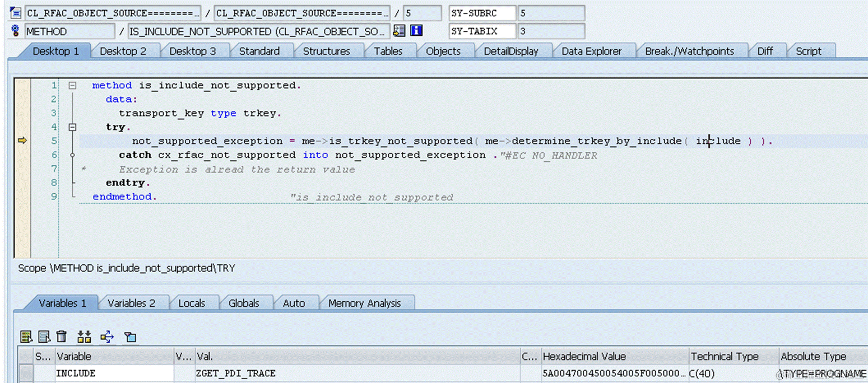Click the second CL_RFAC_OBJECT_SOURCE include field

click(x=302, y=13)
